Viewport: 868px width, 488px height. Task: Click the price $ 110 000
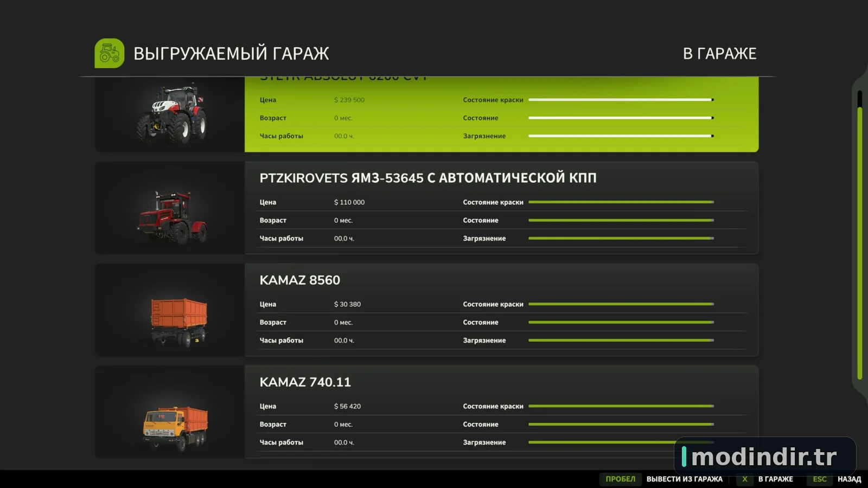[x=349, y=202]
